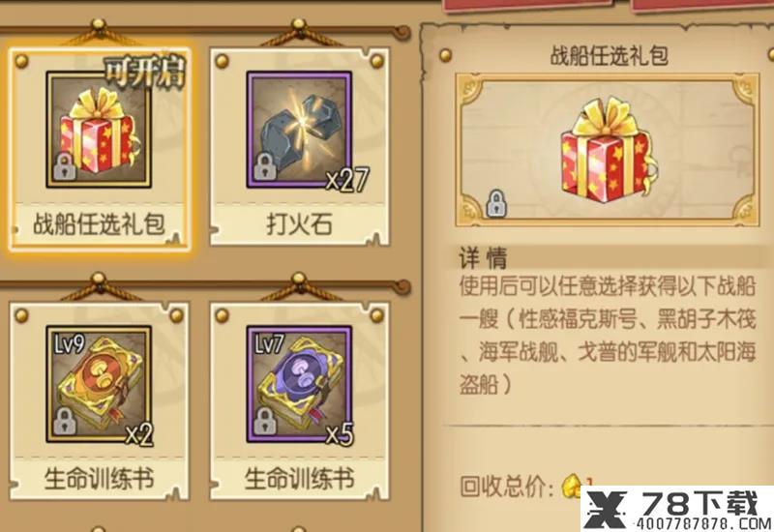Click the 打火石 name label
The image size is (774, 532).
[299, 224]
